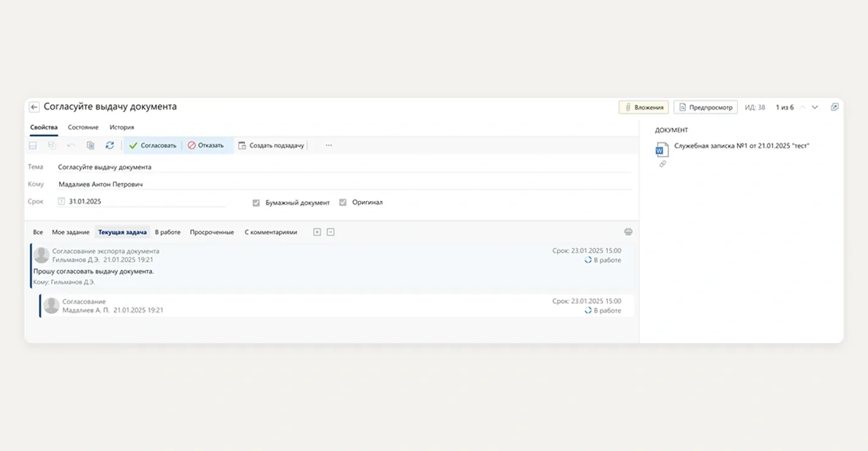Click the back arrow beside the task title
This screenshot has height=451, width=868.
pos(34,107)
